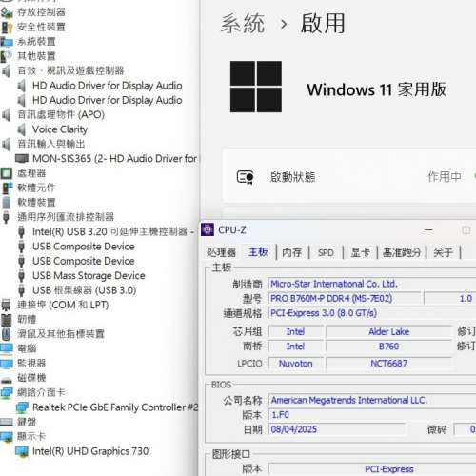Select the second USB Composite Device
Screen dimensions: 476x476
pos(84,261)
